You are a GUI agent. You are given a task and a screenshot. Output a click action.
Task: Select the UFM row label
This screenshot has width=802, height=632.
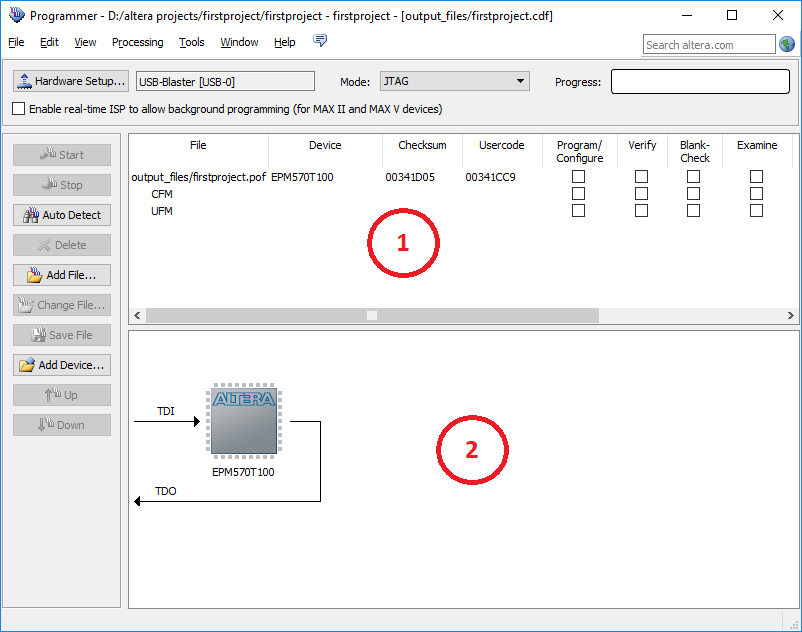click(162, 211)
